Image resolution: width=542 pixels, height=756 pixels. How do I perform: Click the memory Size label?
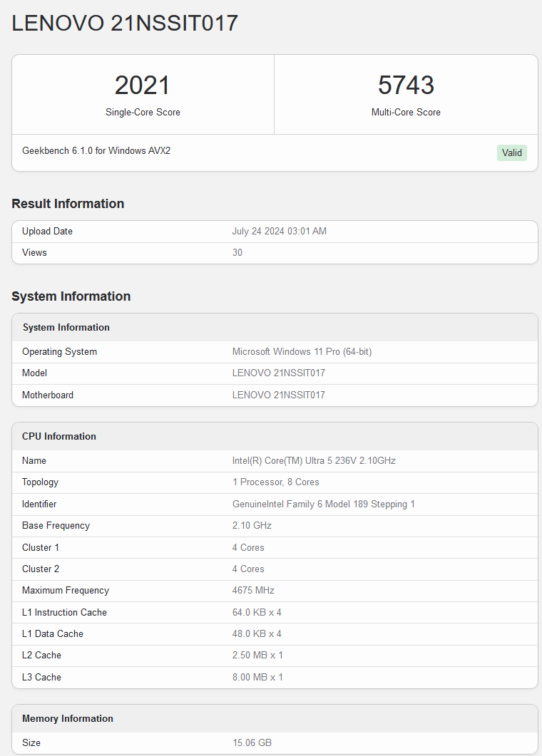pyautogui.click(x=31, y=743)
